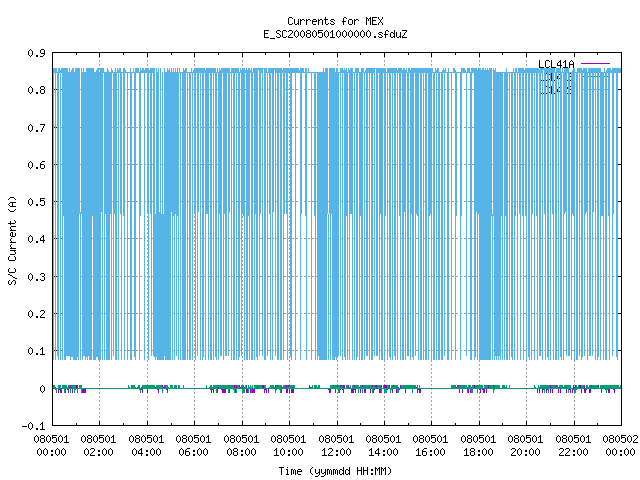
Task: Click the "080501 00:00" time tick label
Action: (x=51, y=446)
